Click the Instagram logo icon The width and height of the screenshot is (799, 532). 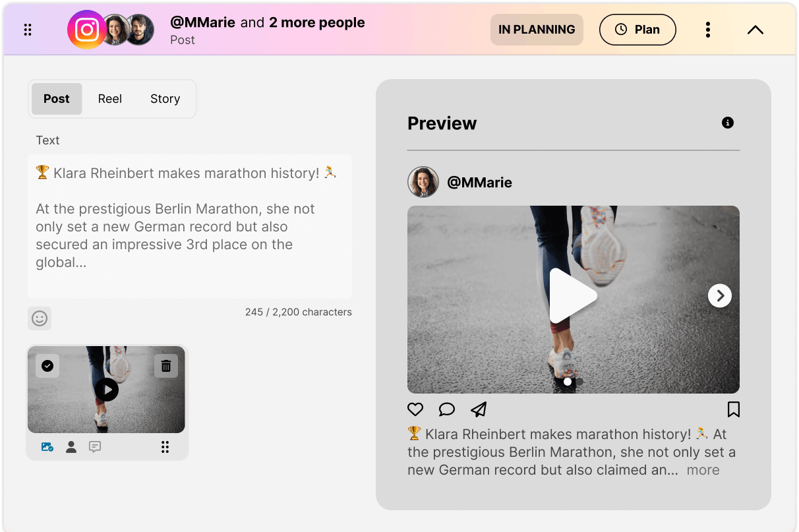tap(86, 30)
